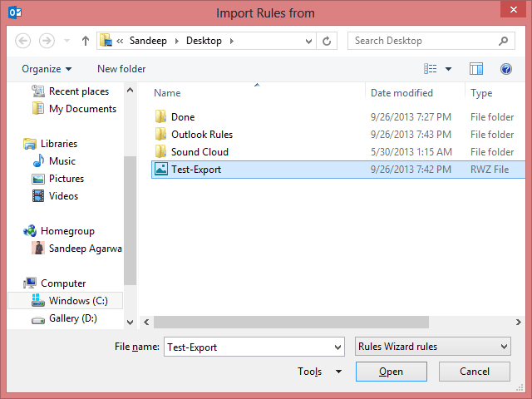The height and width of the screenshot is (399, 532).
Task: Refresh the Desktop folder view
Action: 327,41
